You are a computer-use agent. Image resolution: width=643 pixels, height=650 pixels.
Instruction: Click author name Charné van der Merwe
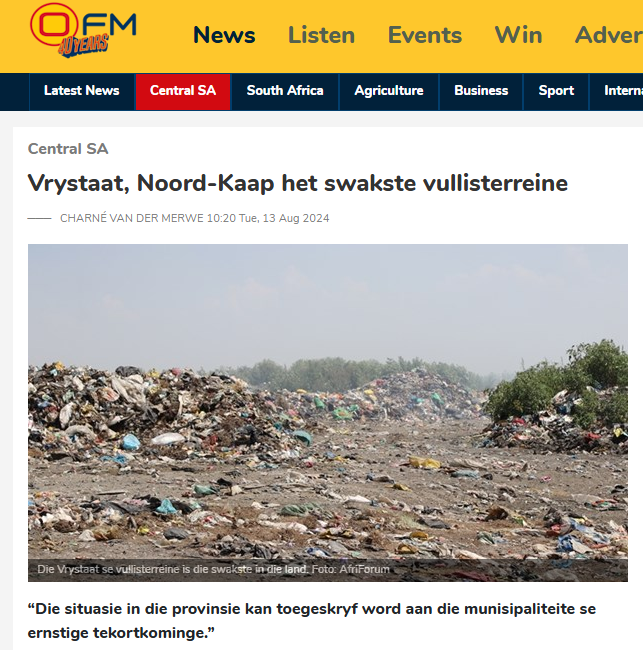132,218
